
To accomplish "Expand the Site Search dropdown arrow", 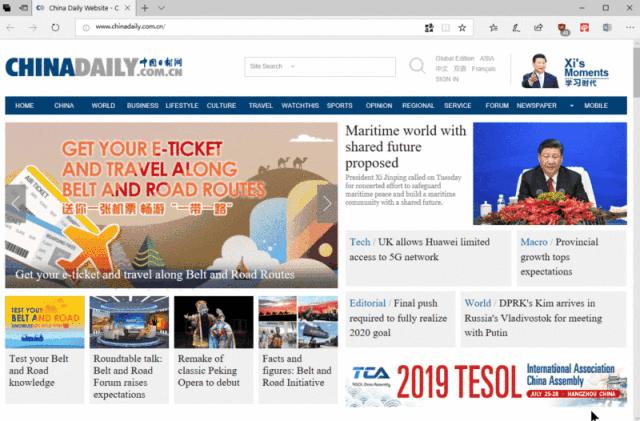I will [x=293, y=66].
